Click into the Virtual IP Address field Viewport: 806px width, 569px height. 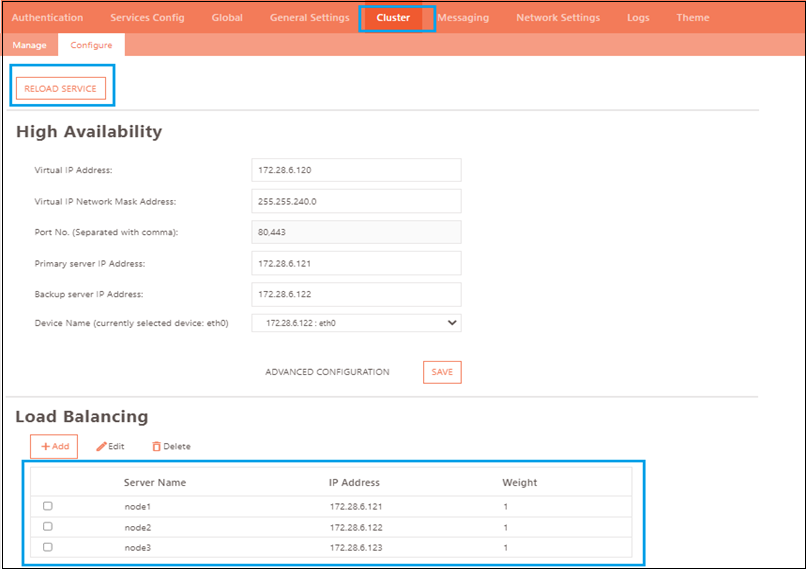(x=356, y=170)
